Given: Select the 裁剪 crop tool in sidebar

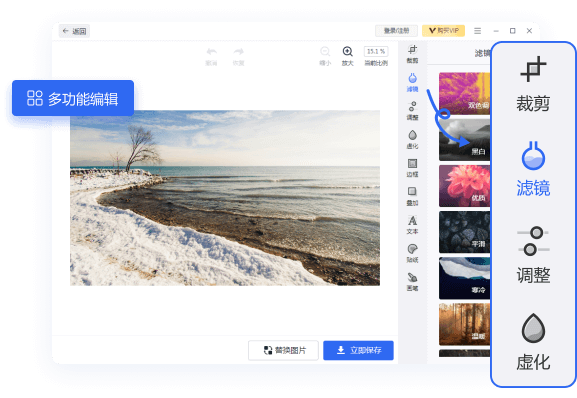Looking at the screenshot, I should (413, 54).
